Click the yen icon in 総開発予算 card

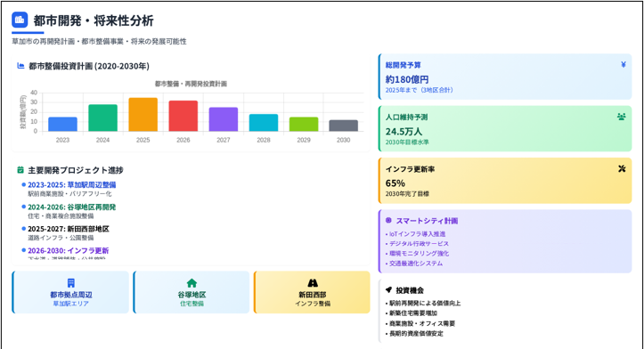point(623,64)
